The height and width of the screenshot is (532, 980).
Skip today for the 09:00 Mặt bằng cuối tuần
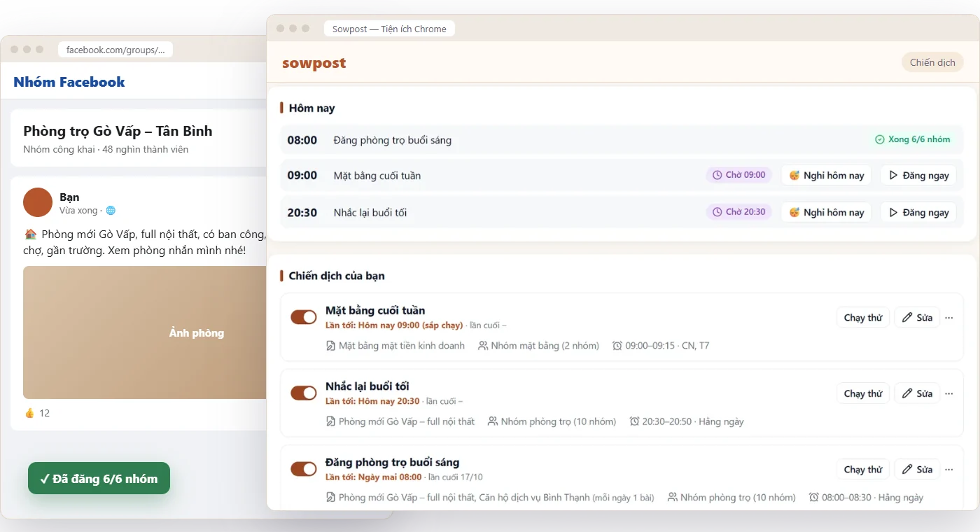[x=826, y=176]
